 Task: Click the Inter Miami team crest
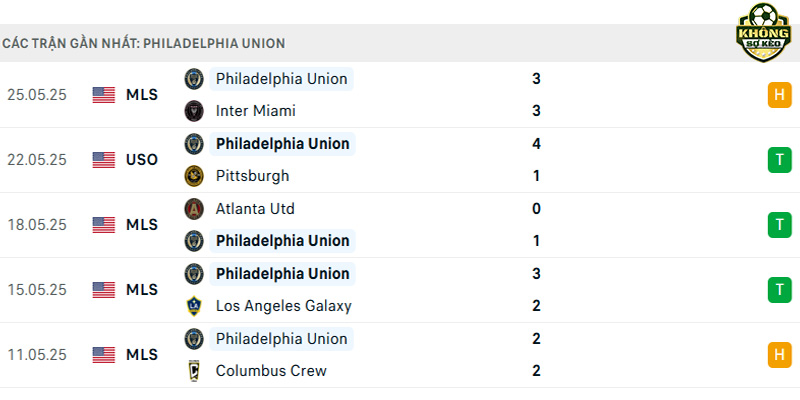pos(194,111)
